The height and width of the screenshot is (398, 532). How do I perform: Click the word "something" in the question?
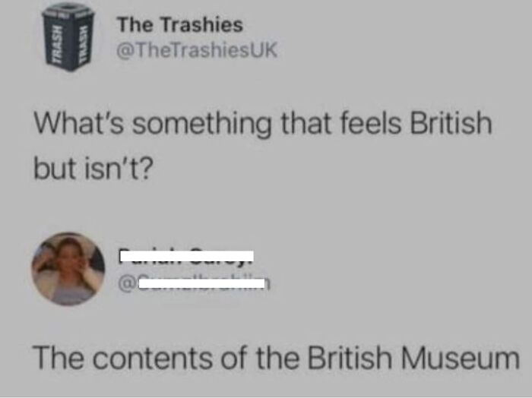pyautogui.click(x=202, y=125)
